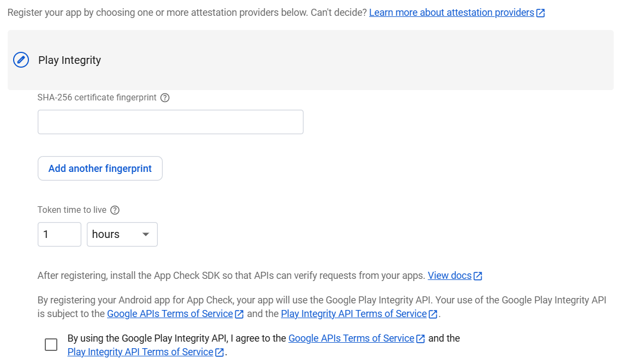The height and width of the screenshot is (364, 617).
Task: Click help icon next to SHA-256 certificate fingerprint
Action: coord(165,98)
